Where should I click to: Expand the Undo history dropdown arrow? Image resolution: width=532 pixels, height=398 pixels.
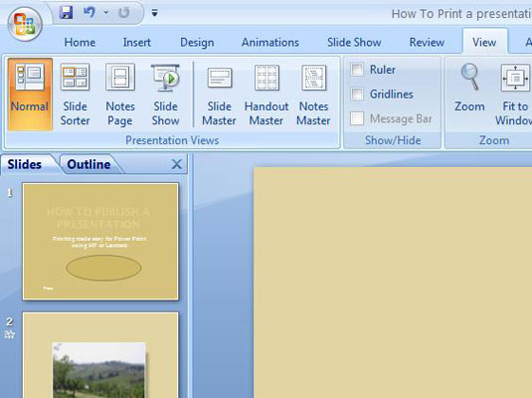coord(105,13)
